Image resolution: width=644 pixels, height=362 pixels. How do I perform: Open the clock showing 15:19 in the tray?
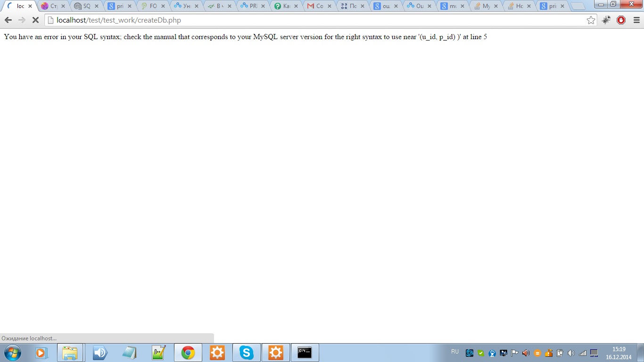pos(619,353)
